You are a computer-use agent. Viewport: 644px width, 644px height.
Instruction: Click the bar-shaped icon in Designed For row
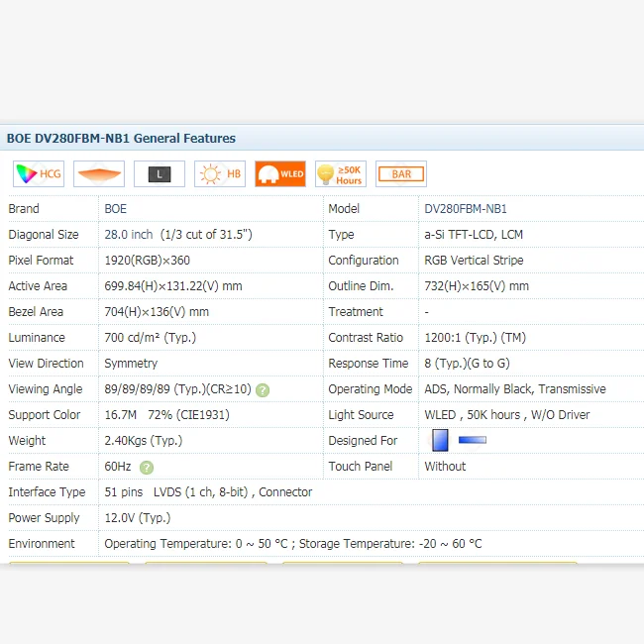point(473,440)
